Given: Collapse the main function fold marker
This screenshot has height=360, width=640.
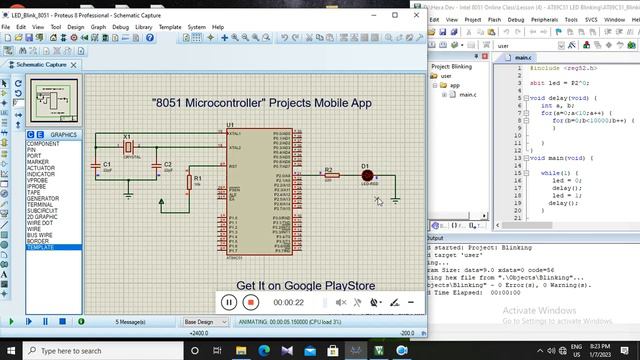Looking at the screenshot, I should pyautogui.click(x=526, y=158).
